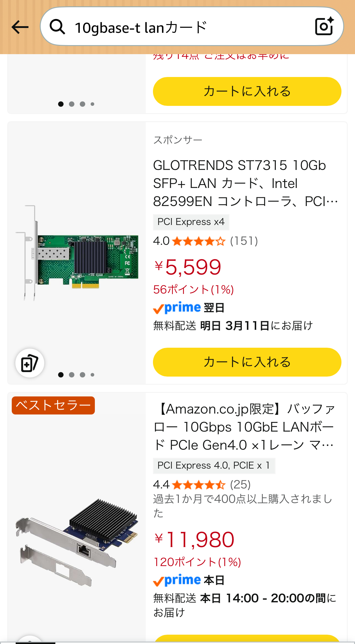Tap the compare items icon on GLOTRENDS image
The height and width of the screenshot is (644, 355).
tap(30, 363)
